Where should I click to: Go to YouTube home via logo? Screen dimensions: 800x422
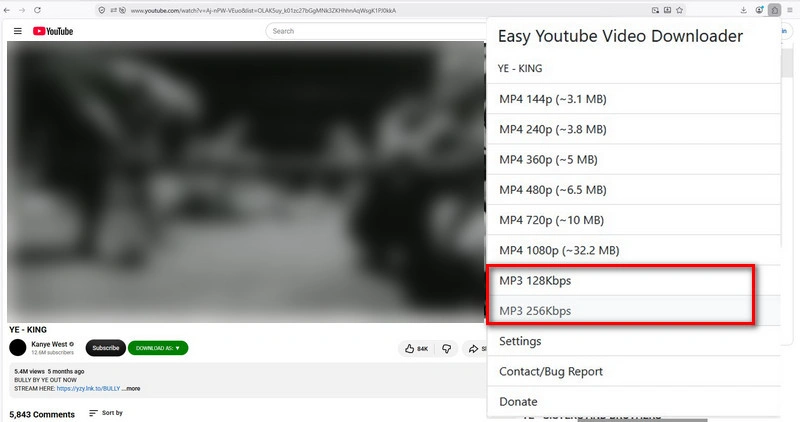click(x=53, y=31)
